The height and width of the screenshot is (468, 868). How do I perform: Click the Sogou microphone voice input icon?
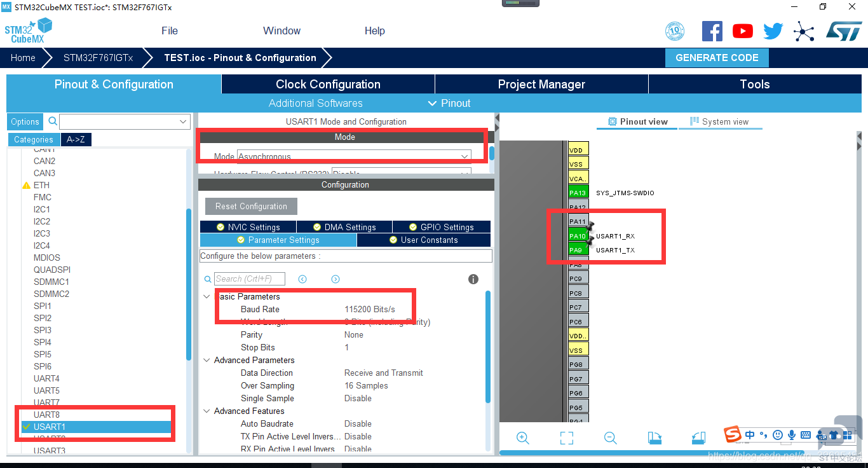tap(792, 435)
